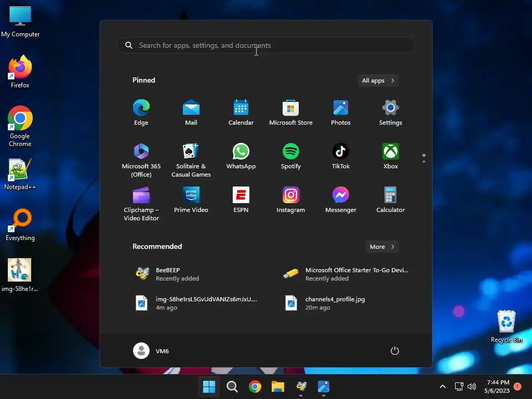
Task: Open Microsoft Store
Action: pyautogui.click(x=291, y=112)
